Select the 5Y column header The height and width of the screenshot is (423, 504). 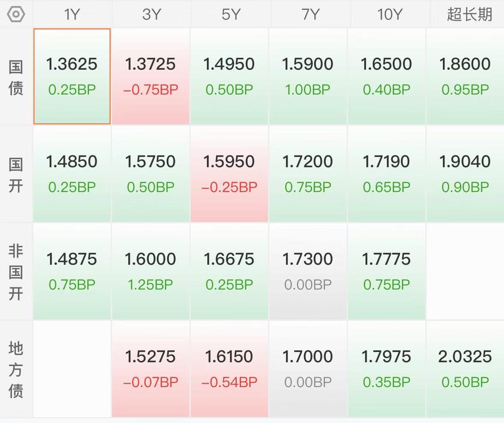[x=230, y=15]
